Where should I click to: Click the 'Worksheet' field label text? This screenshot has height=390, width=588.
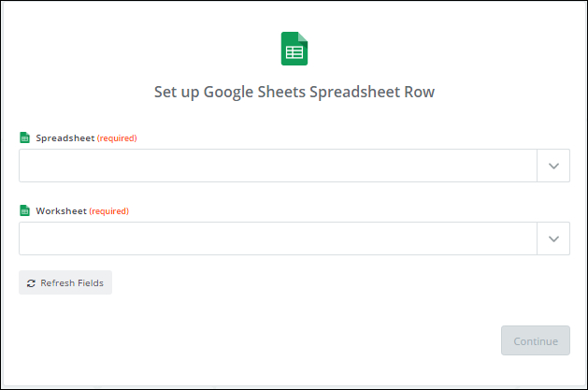click(62, 211)
